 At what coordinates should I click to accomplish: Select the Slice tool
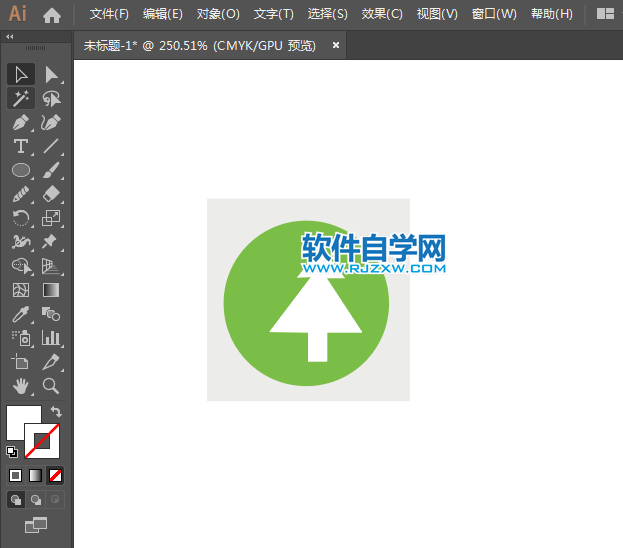pyautogui.click(x=51, y=362)
